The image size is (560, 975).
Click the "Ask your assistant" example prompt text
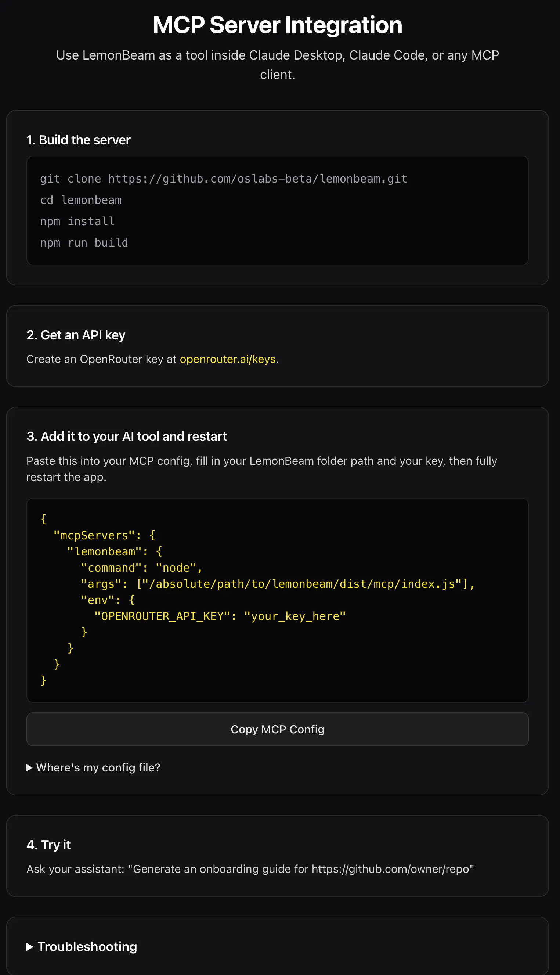point(250,869)
